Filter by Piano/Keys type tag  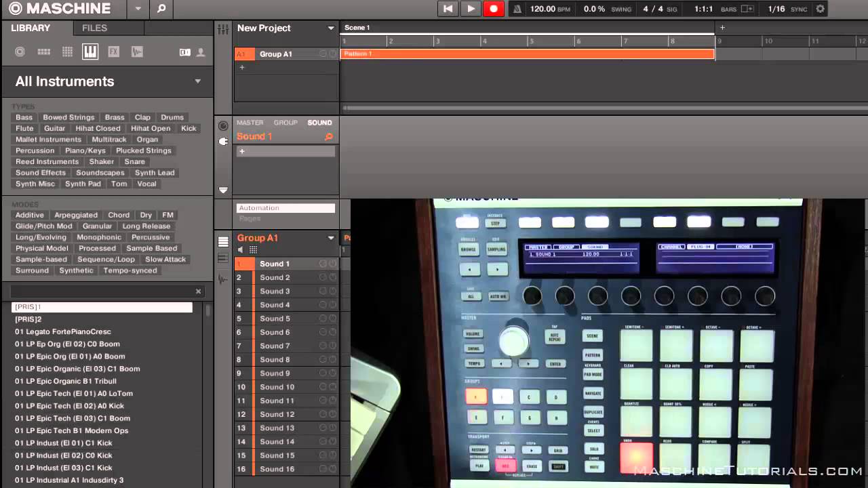[x=85, y=150]
